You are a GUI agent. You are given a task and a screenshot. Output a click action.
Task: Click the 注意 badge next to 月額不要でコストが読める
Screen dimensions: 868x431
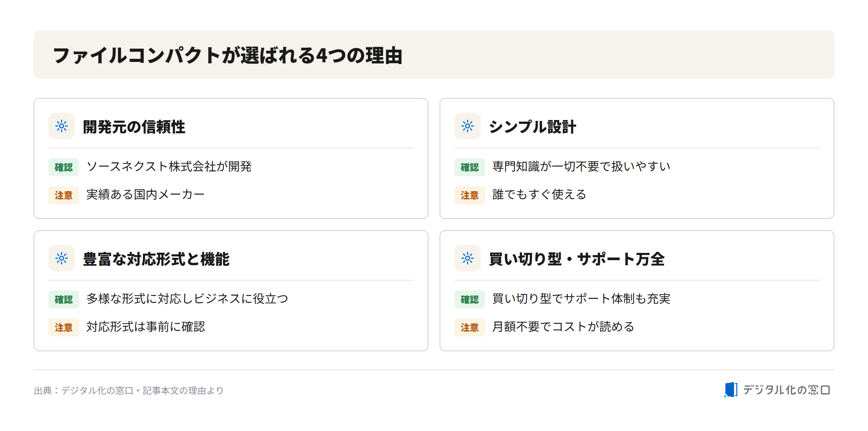point(469,327)
